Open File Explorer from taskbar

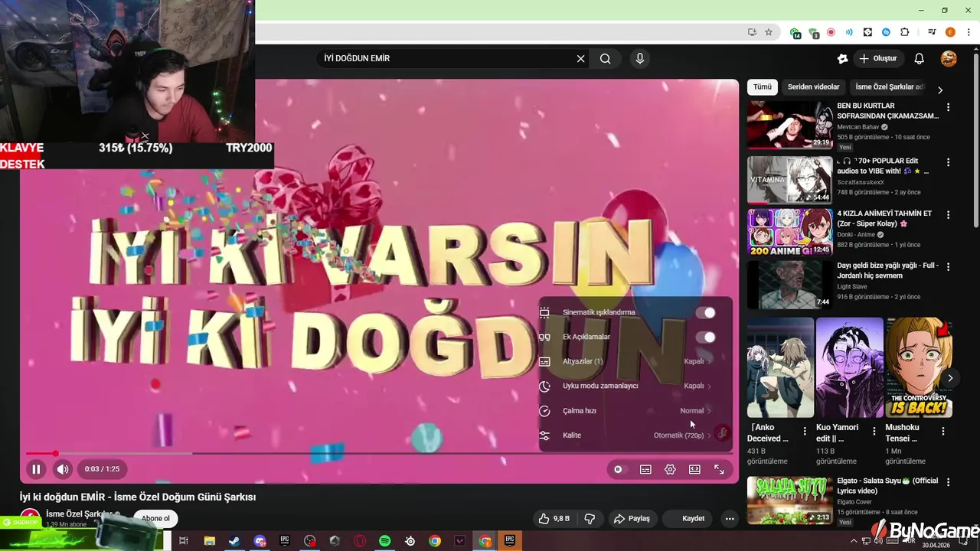click(x=209, y=541)
